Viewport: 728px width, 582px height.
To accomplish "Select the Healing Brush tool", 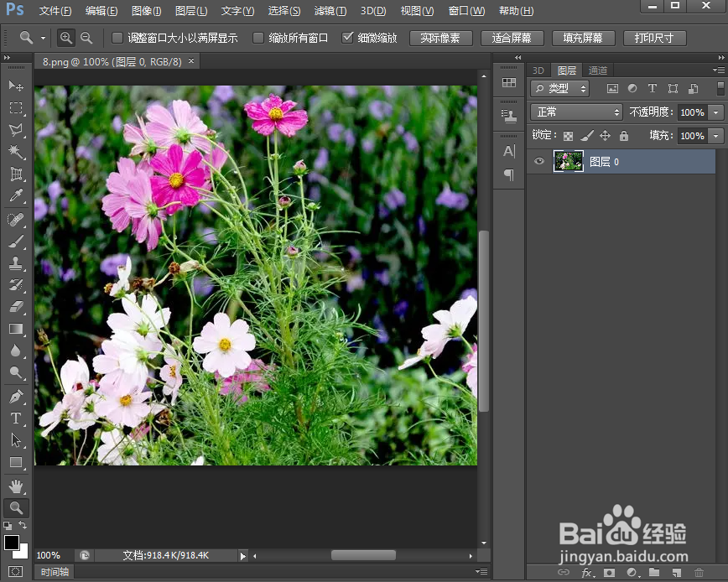I will point(16,220).
